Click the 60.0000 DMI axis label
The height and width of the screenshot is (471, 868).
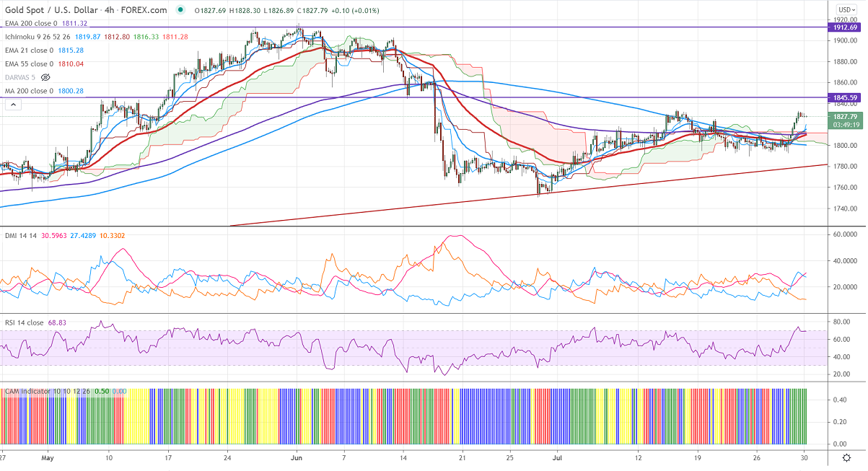[845, 234]
